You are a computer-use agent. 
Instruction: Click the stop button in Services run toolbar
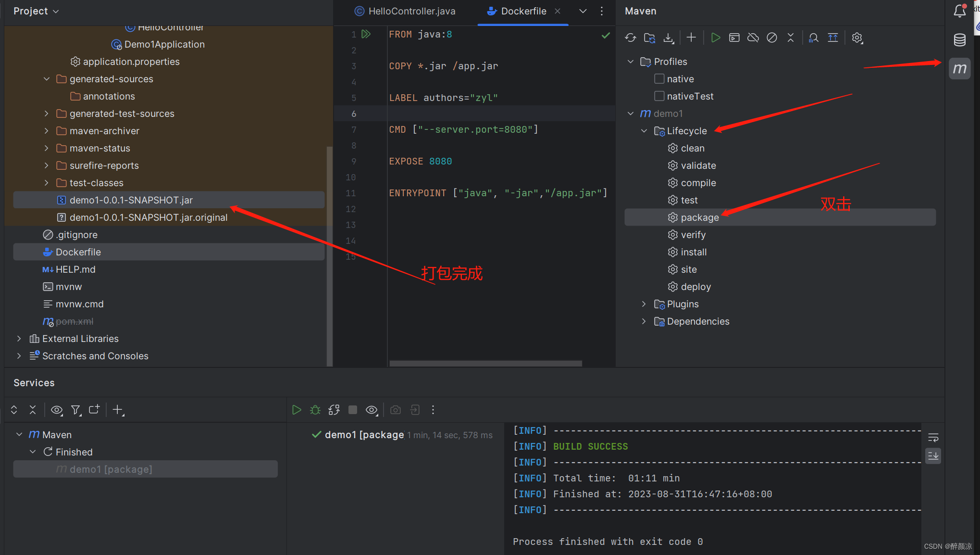[353, 410]
